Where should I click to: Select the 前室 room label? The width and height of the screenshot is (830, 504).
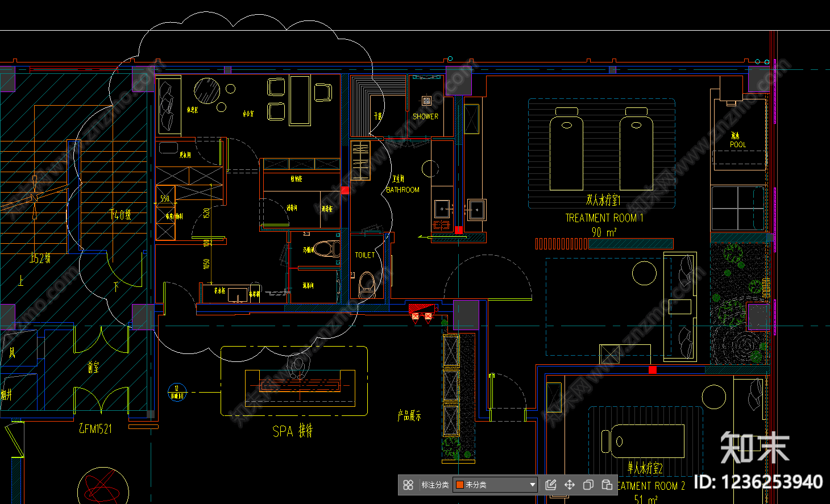(94, 368)
